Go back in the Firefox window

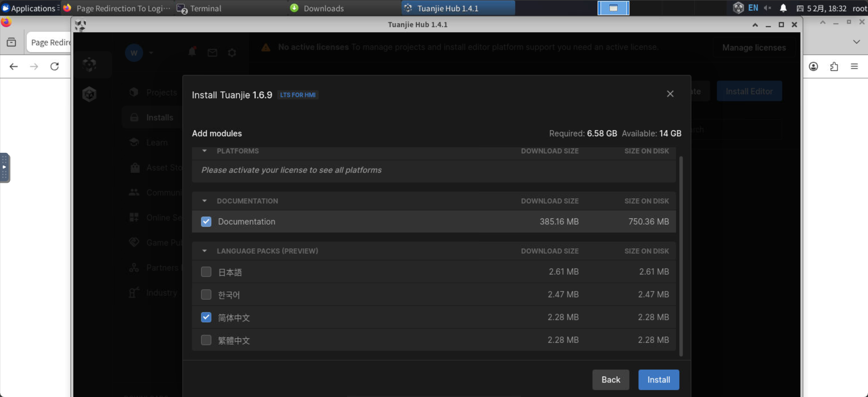pyautogui.click(x=14, y=66)
